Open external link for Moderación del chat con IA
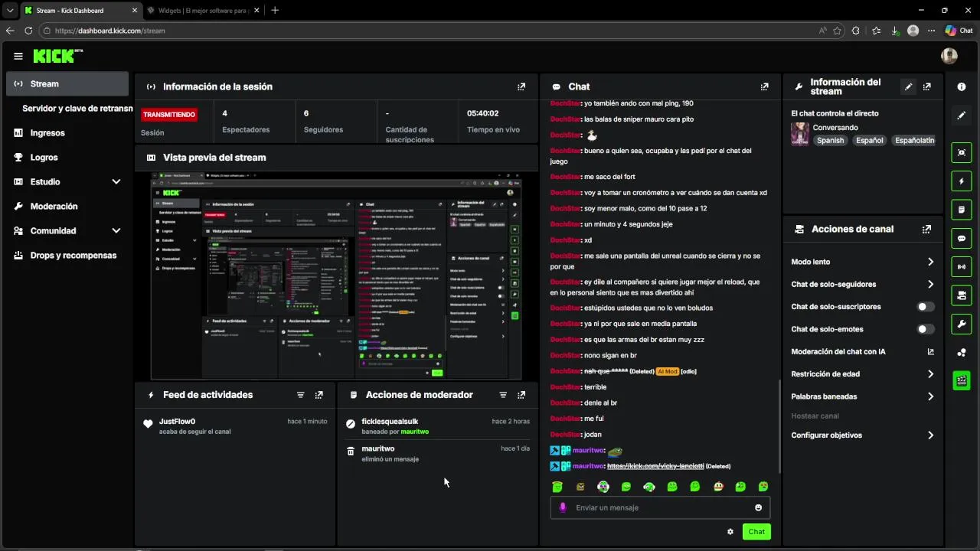Screen dimensions: 980x551 pos(931,352)
